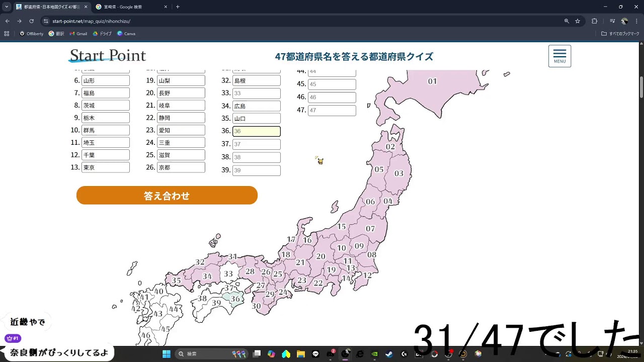This screenshot has width=644, height=362.
Task: Open the Extensions puzzle icon
Action: (x=594, y=21)
